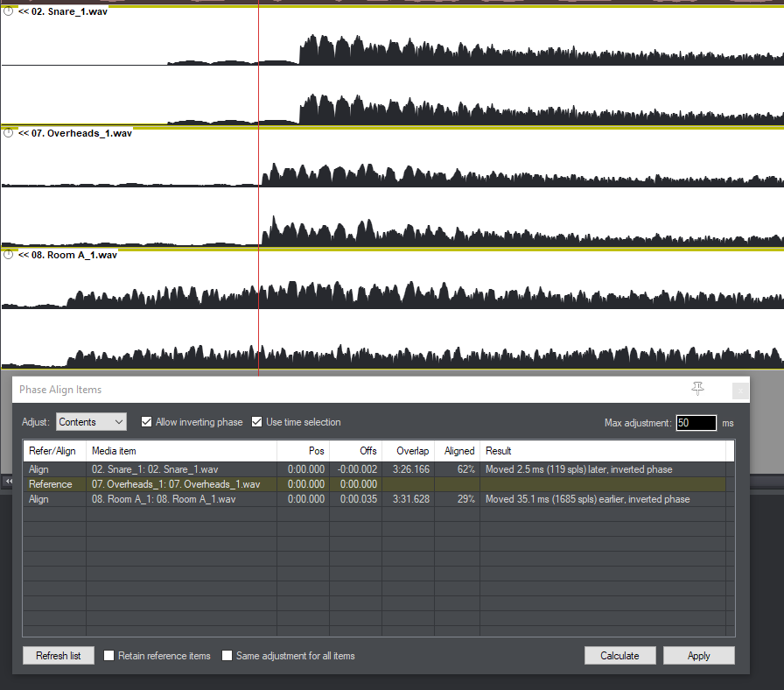Click the collapse arrows at left edge
The image size is (784, 690).
tap(9, 481)
